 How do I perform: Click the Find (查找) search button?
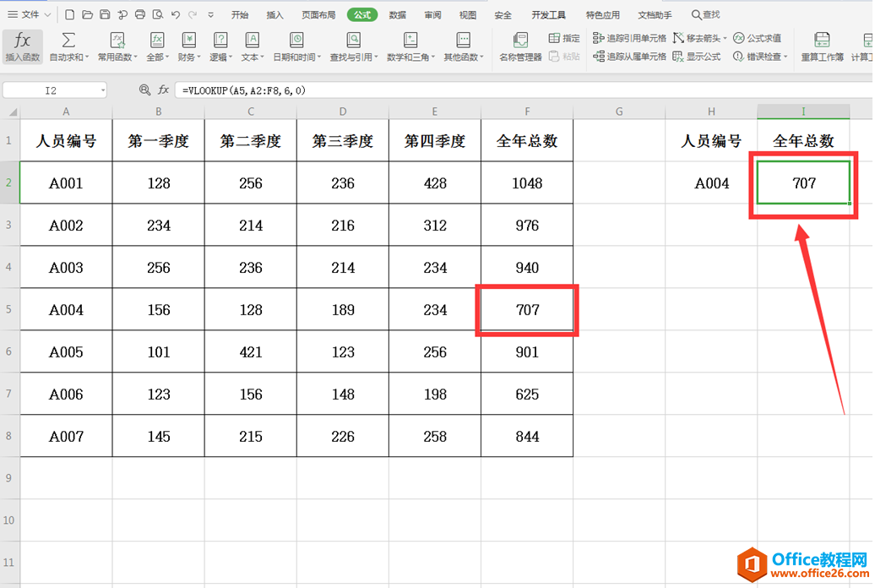click(705, 15)
